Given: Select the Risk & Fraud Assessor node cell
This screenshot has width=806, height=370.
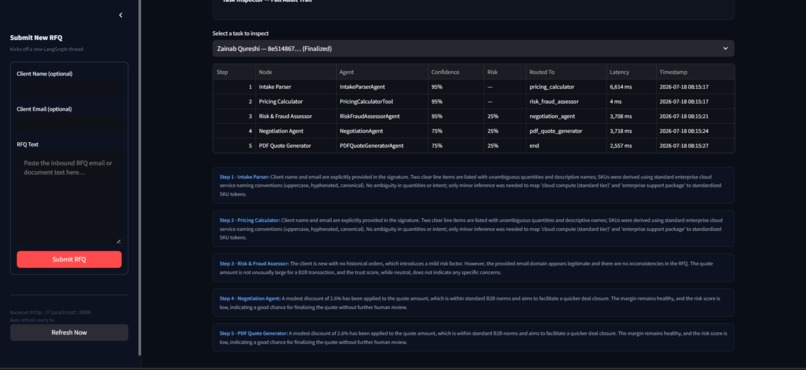Looking at the screenshot, I should (x=296, y=117).
